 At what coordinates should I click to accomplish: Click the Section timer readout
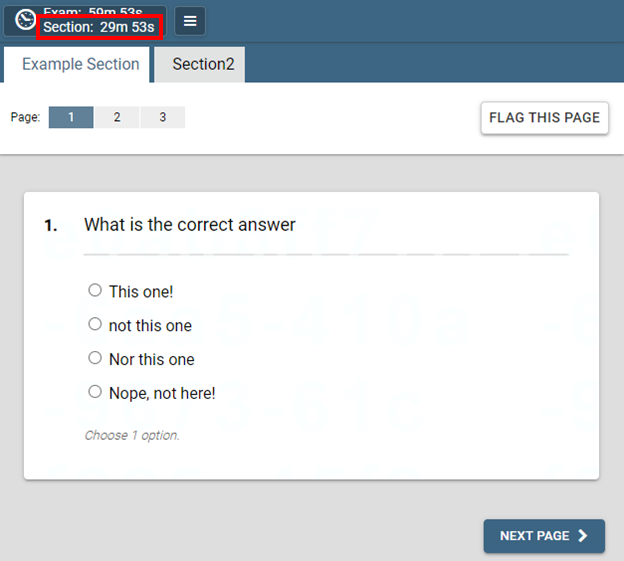[x=99, y=27]
